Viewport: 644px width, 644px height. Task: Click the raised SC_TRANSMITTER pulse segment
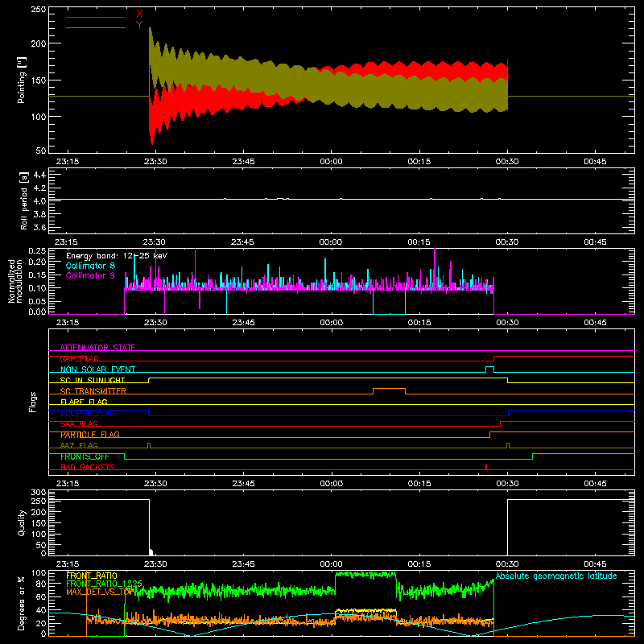click(x=389, y=389)
